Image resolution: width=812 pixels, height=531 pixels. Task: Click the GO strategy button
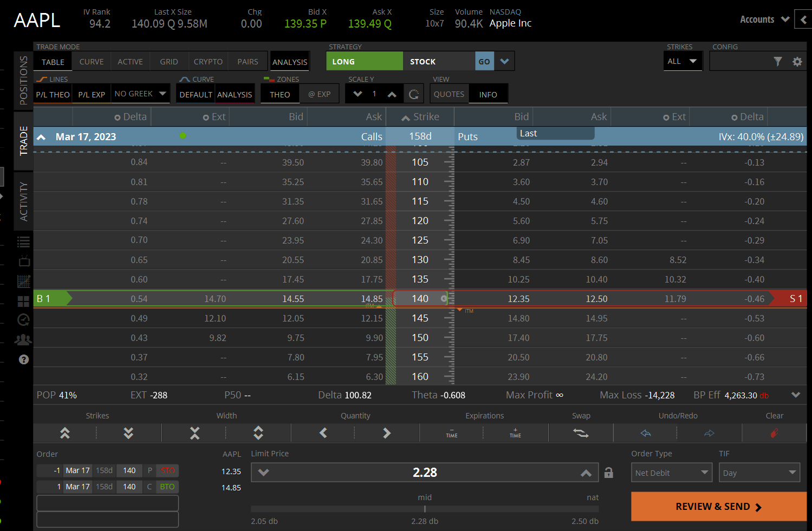tap(484, 61)
